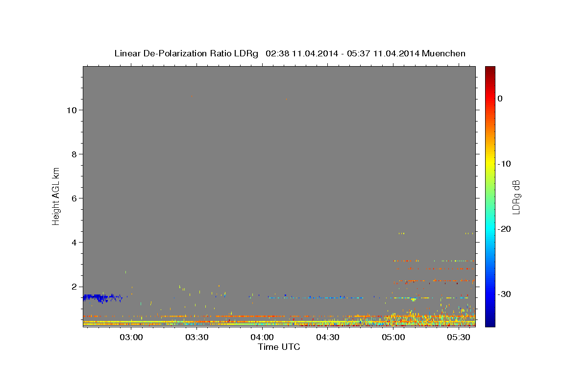Click the 04:00 time axis label
The height and width of the screenshot is (392, 588).
(x=262, y=337)
